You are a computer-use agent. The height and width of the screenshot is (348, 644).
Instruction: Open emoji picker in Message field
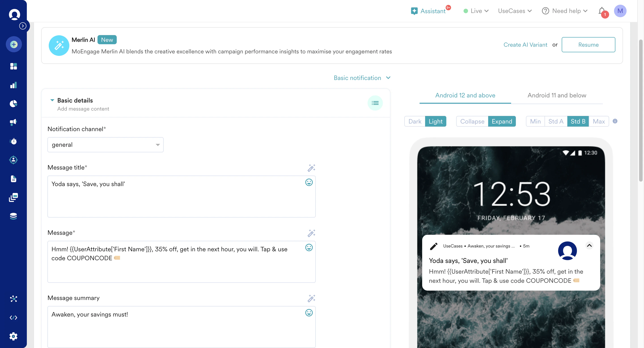[x=309, y=247]
